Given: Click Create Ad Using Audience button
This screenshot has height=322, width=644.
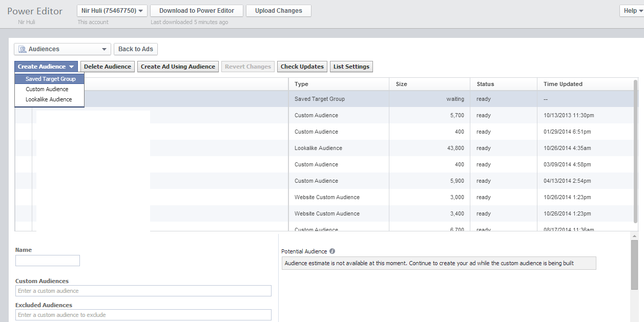Looking at the screenshot, I should coord(178,67).
